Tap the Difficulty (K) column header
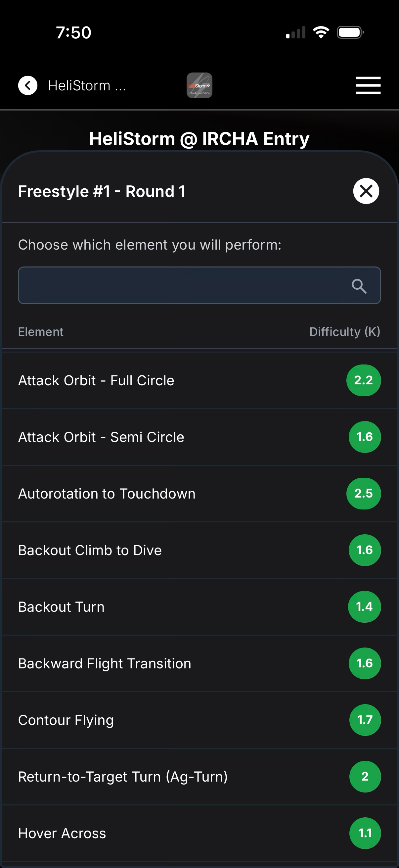The height and width of the screenshot is (868, 399). [345, 332]
